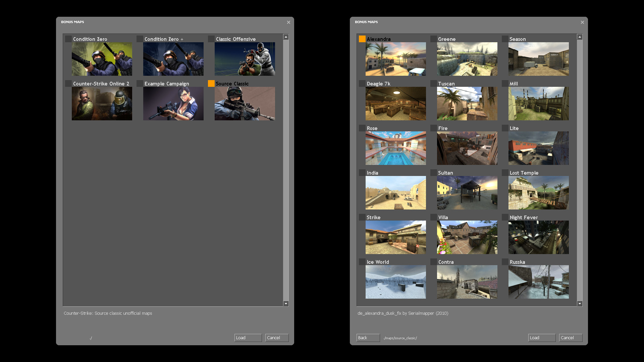This screenshot has width=644, height=362.
Task: Choose the Mill map preview
Action: pos(539,104)
